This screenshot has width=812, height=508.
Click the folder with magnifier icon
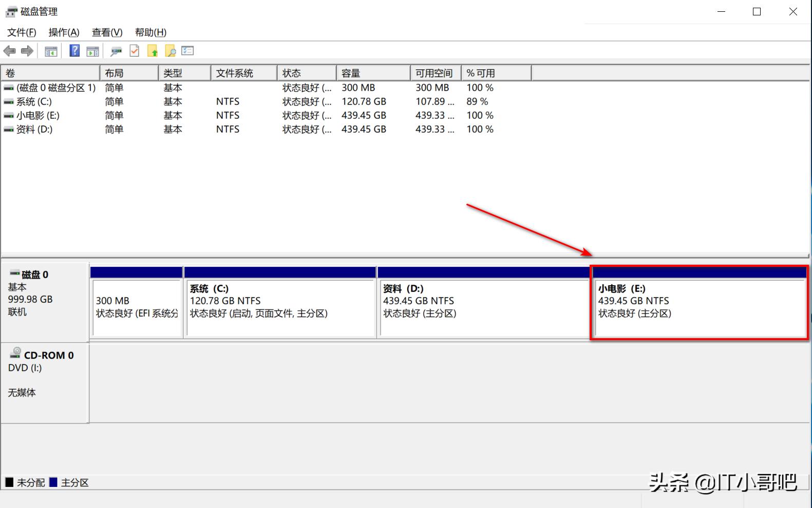(170, 51)
